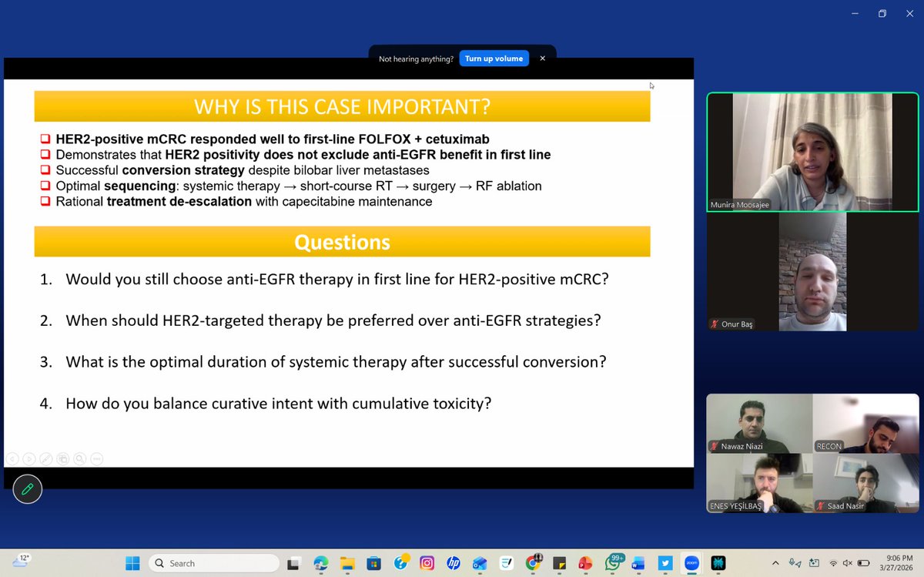Image resolution: width=924 pixels, height=577 pixels.
Task: Dismiss the 'Not hearing anything?' notification
Action: [543, 58]
